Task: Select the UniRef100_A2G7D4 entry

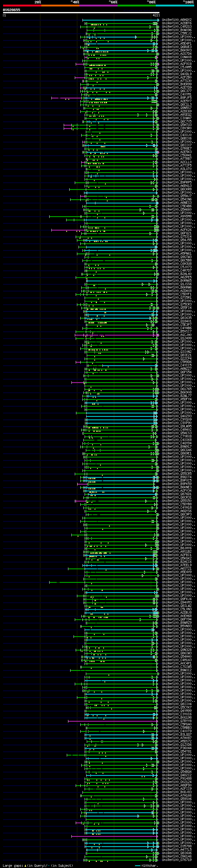Action: 177,54
